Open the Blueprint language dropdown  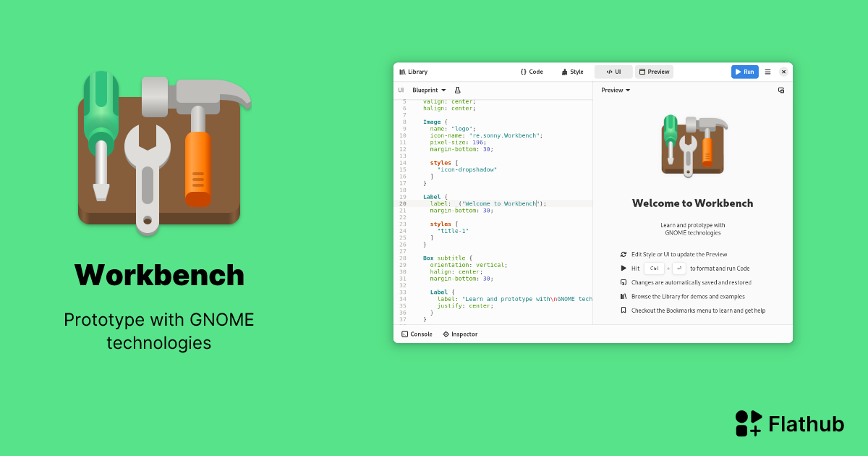click(x=428, y=90)
